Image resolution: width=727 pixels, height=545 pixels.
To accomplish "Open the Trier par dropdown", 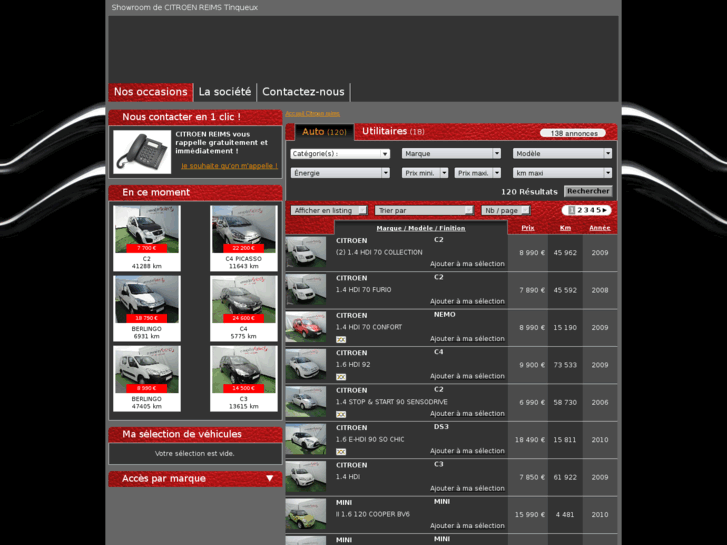I will pyautogui.click(x=424, y=211).
